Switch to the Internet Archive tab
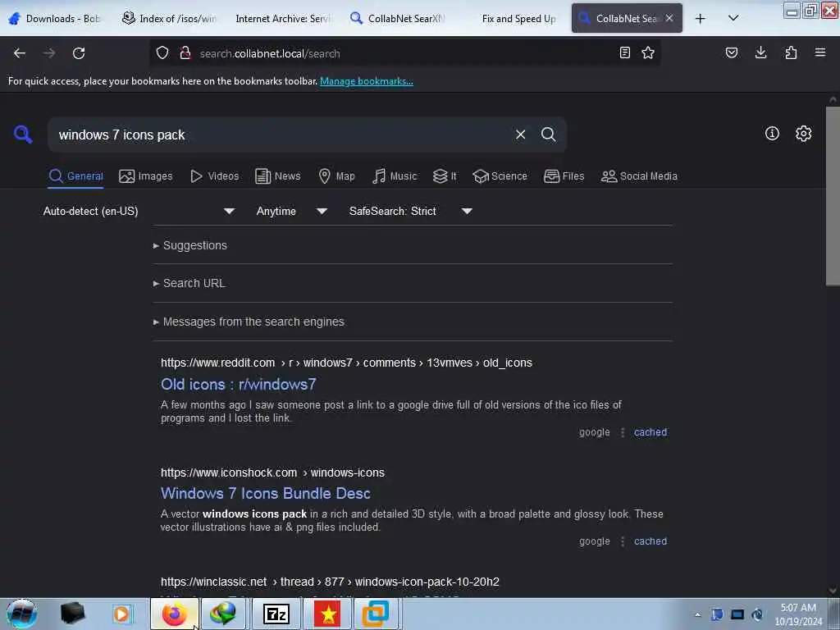Viewport: 840px width, 630px height. tap(283, 19)
